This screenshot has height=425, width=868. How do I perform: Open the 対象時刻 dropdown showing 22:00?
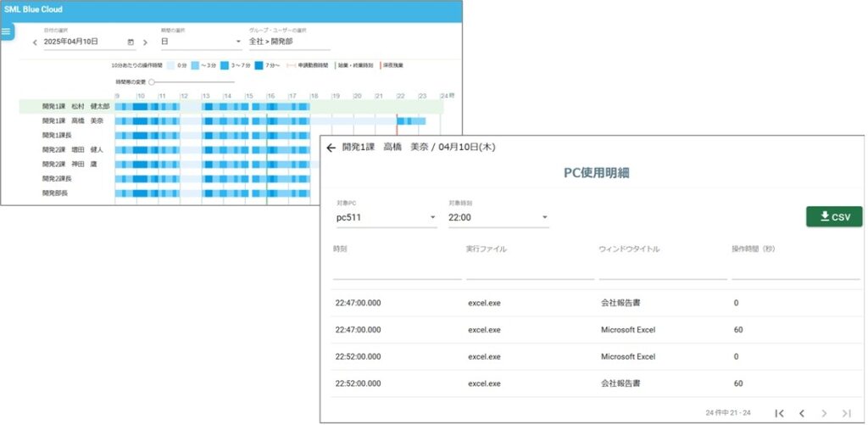tap(498, 218)
